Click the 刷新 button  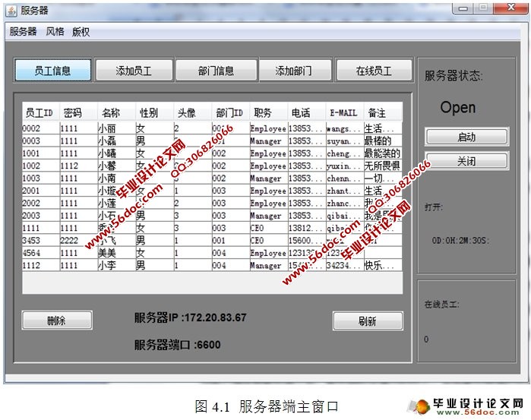tap(368, 321)
